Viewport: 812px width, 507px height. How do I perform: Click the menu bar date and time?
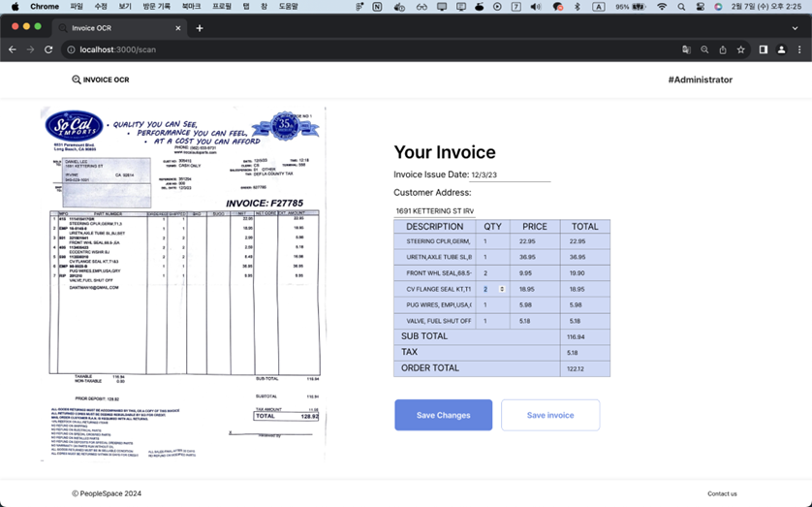click(765, 7)
